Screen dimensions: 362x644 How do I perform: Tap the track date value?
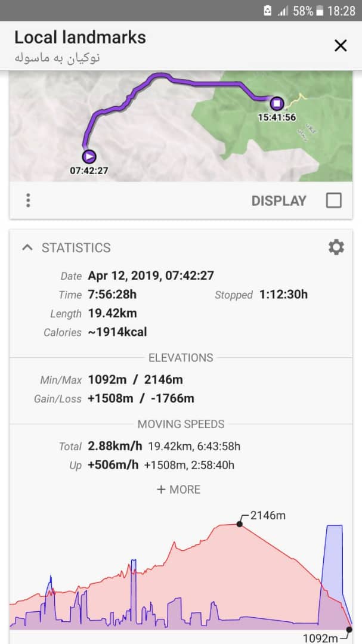pos(150,275)
